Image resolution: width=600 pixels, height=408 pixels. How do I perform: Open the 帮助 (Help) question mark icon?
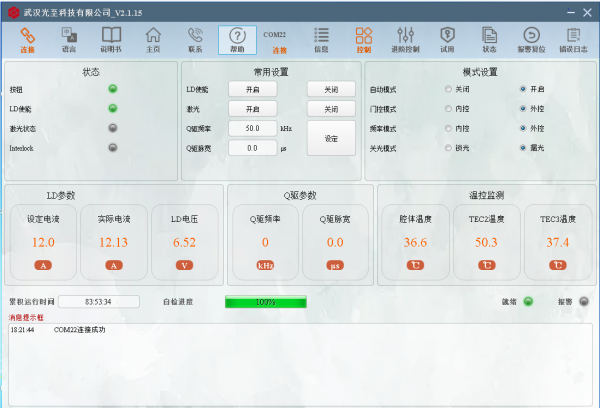pos(237,40)
